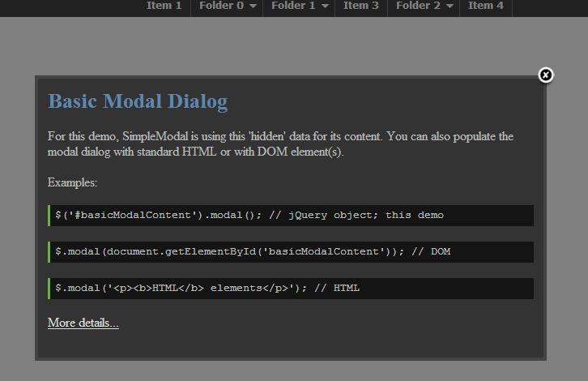Click green marker beside the jQuery code line

pos(49,215)
